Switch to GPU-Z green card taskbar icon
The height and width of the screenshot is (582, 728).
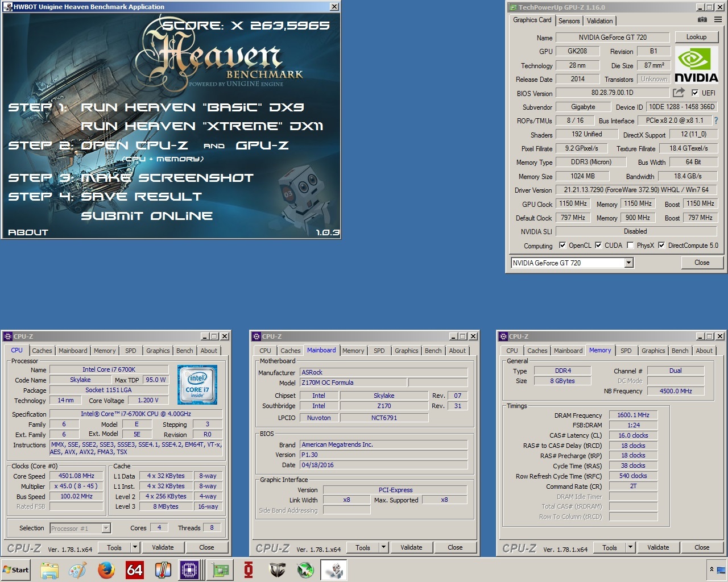tap(220, 570)
